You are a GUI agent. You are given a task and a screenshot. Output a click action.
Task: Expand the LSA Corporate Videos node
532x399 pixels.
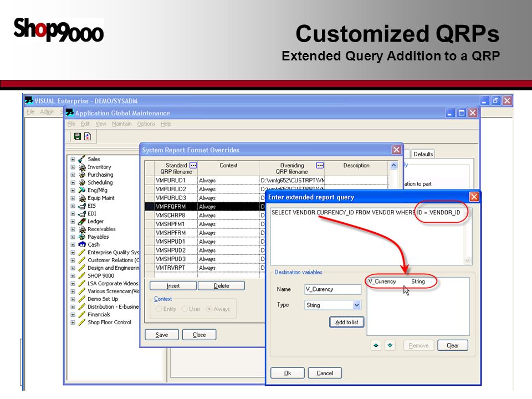[x=73, y=284]
